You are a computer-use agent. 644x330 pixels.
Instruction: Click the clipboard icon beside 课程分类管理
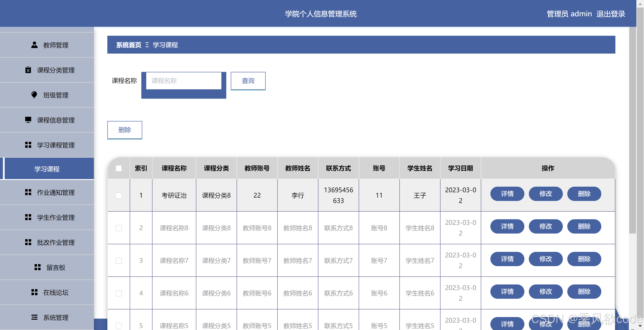click(x=28, y=70)
